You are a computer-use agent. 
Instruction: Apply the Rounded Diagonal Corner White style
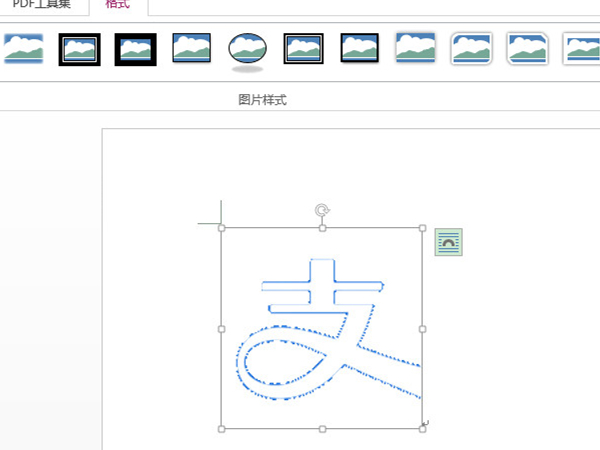tap(471, 49)
